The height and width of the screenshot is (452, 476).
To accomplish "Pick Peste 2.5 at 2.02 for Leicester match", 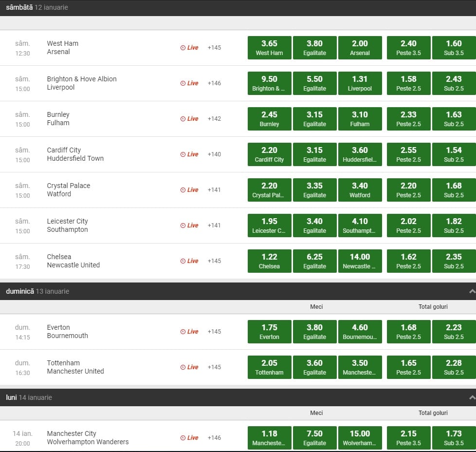I will click(x=409, y=226).
